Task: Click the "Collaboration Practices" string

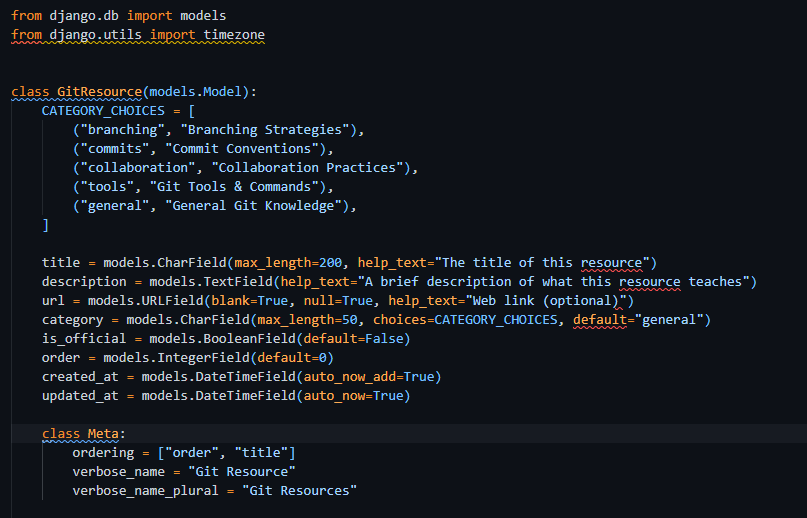Action: tap(307, 168)
